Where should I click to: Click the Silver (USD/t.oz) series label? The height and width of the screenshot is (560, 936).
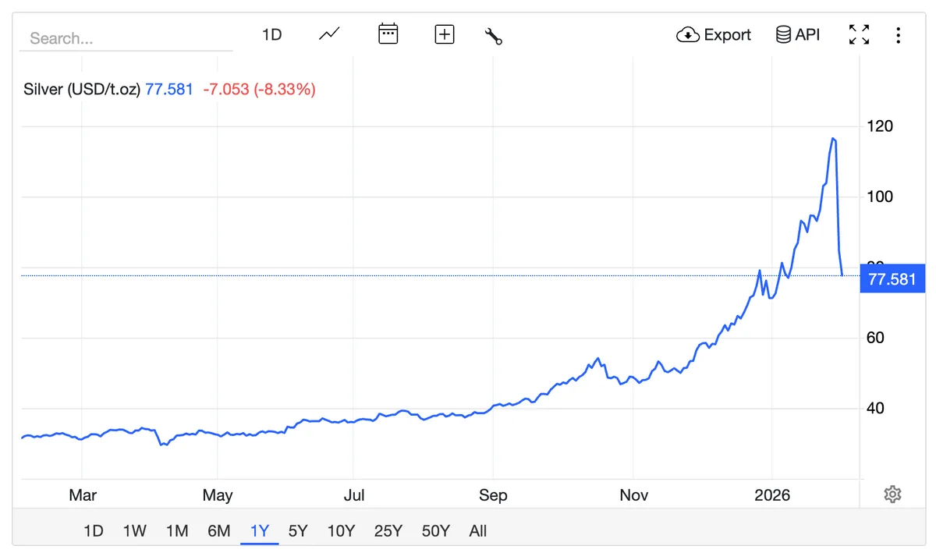coord(82,89)
